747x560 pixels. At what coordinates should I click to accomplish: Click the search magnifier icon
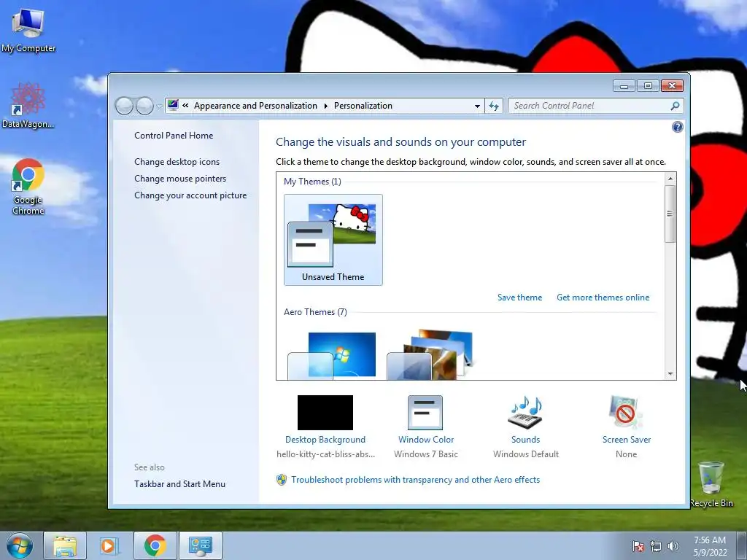click(675, 106)
